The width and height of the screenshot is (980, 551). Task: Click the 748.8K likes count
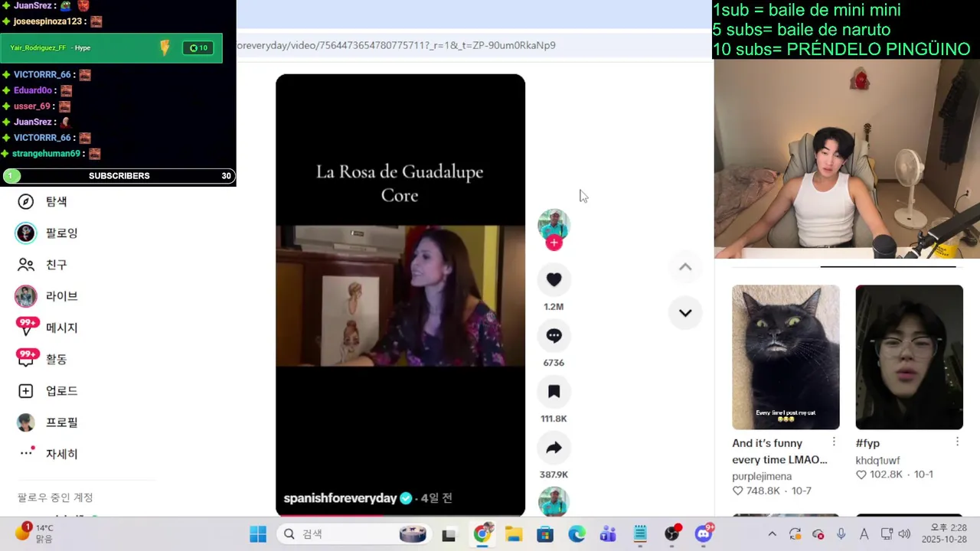[x=756, y=491]
